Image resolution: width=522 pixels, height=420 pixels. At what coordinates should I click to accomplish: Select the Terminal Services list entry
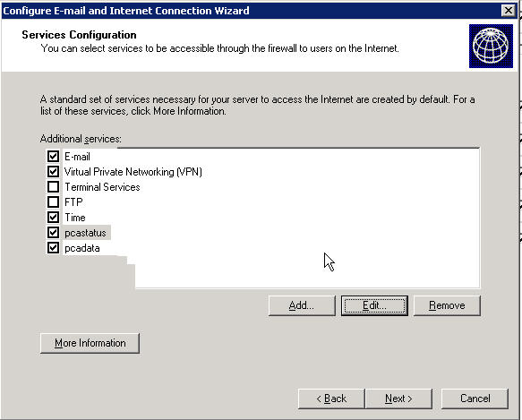pos(102,187)
